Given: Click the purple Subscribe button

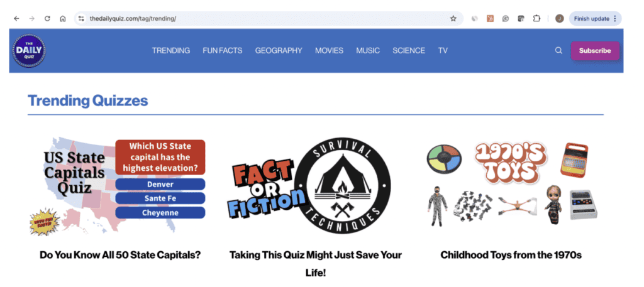Looking at the screenshot, I should click(595, 51).
